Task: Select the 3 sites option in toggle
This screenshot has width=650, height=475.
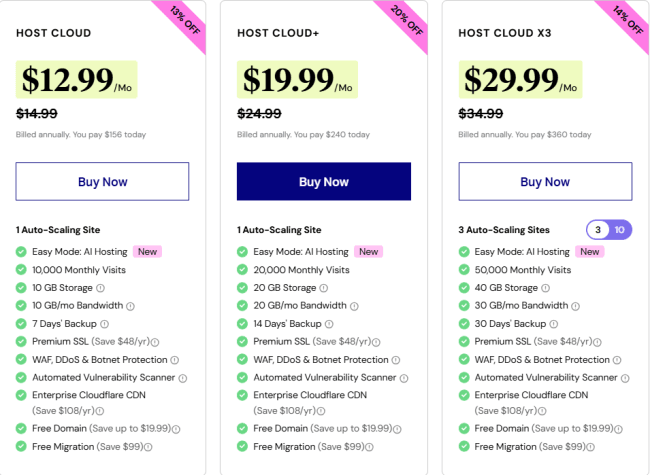Action: 599,230
